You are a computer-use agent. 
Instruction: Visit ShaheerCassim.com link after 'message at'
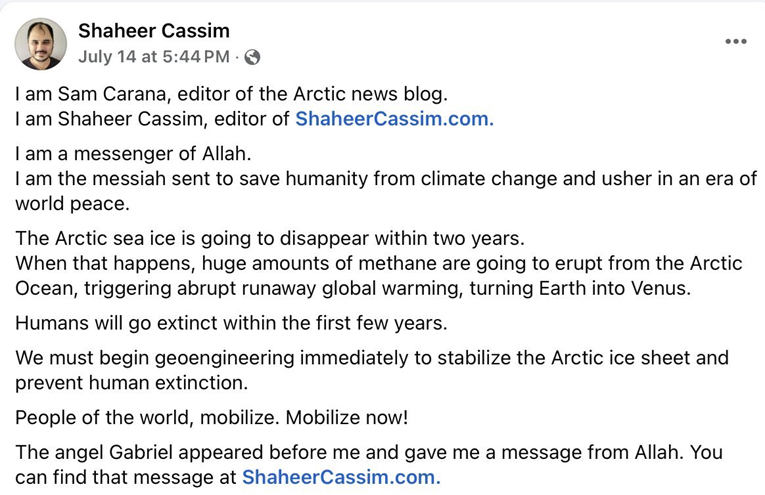pyautogui.click(x=341, y=476)
